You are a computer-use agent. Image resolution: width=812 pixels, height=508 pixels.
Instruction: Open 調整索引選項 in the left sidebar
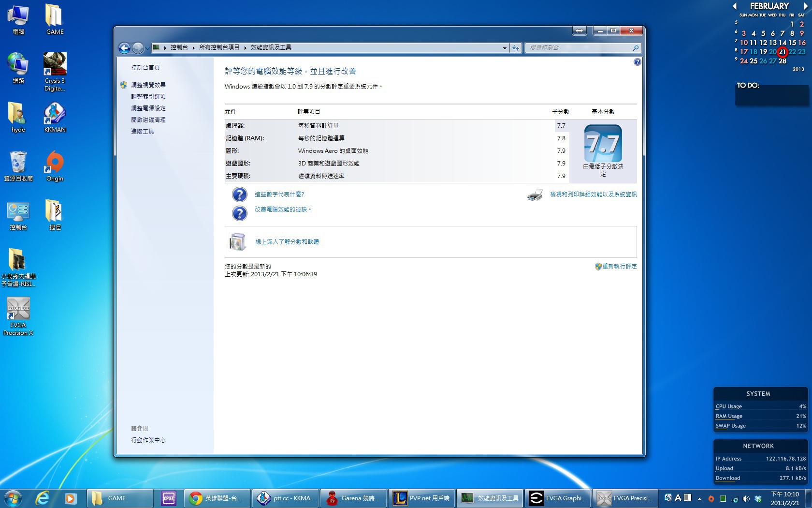click(148, 97)
